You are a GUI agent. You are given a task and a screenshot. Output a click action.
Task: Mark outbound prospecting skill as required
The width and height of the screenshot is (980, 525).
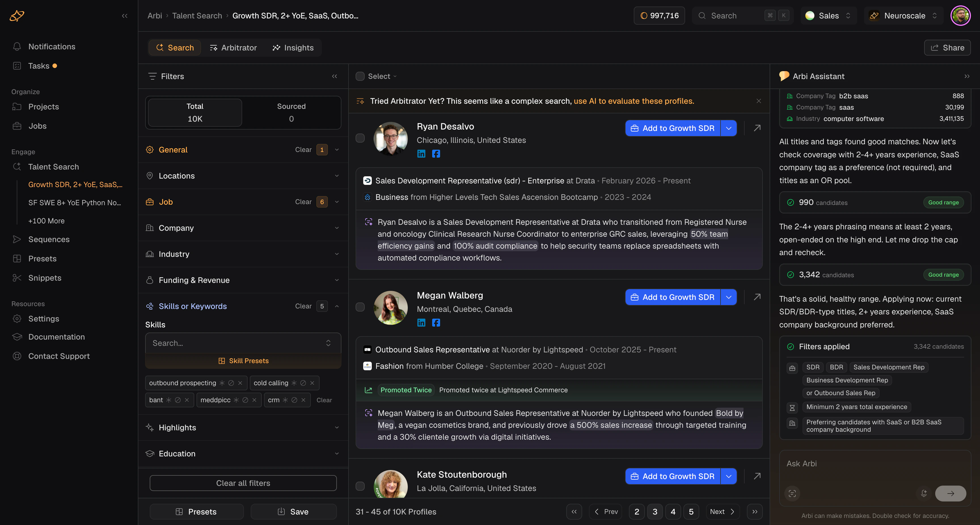[x=222, y=383]
